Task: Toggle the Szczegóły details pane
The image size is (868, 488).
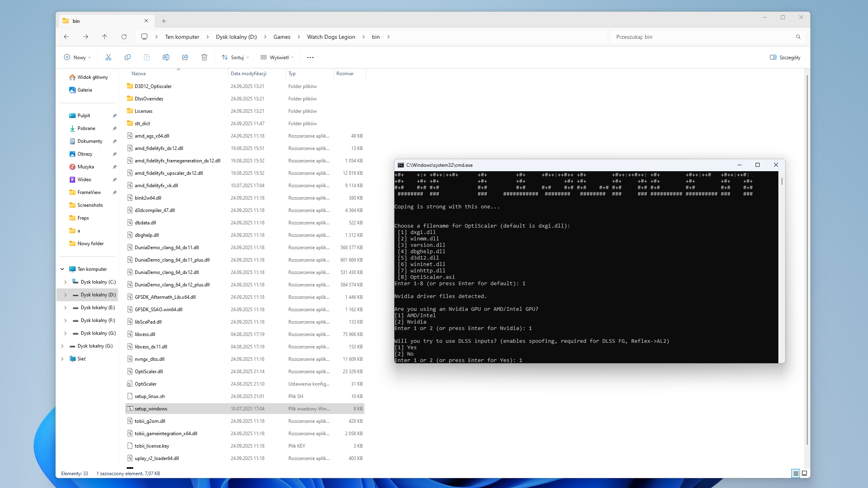Action: point(785,58)
